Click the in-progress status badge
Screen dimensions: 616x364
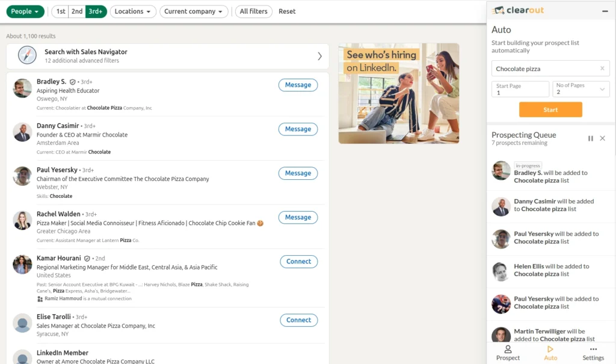528,165
